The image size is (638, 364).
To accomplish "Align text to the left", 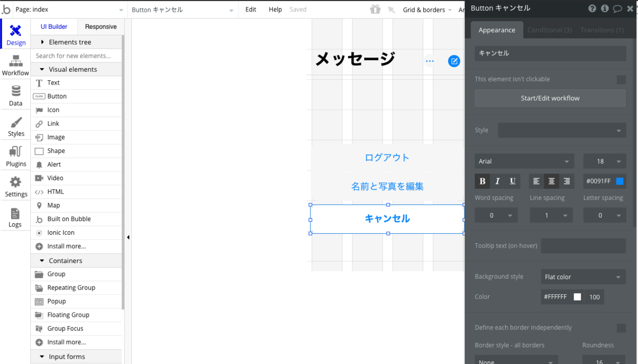I will pos(536,181).
